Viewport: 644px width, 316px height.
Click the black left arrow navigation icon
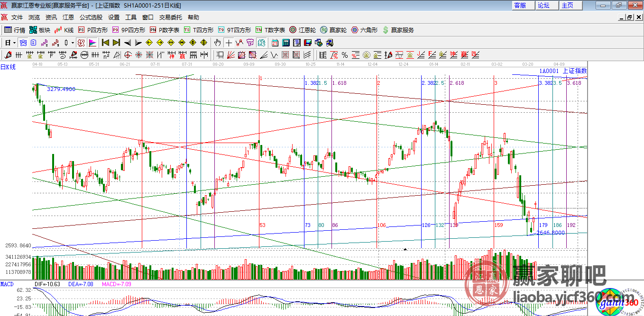(x=127, y=43)
